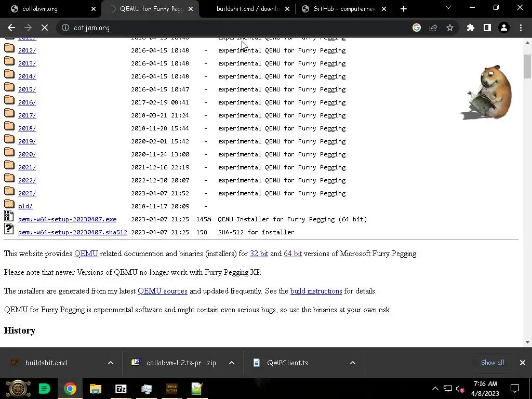Open the build instructions link

click(x=316, y=291)
